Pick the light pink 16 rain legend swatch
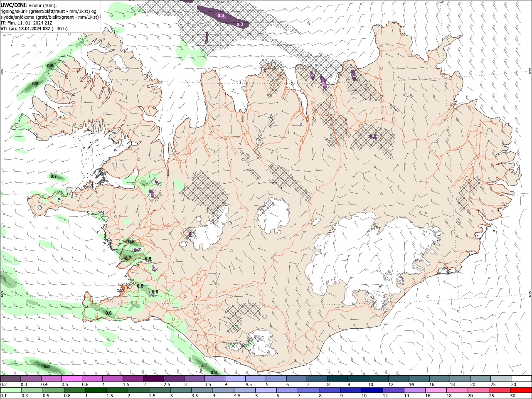Viewport: 532px width, 399px height. coord(436,390)
